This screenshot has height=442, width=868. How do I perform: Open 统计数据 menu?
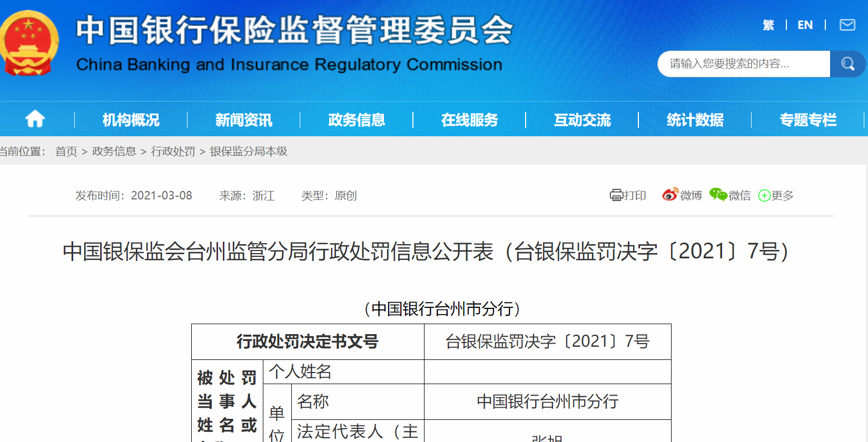coord(695,120)
